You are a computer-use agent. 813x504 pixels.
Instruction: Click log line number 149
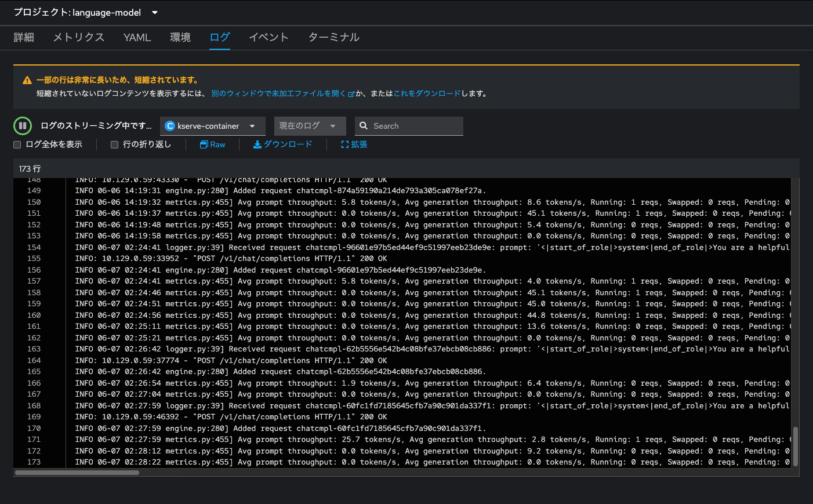(34, 191)
